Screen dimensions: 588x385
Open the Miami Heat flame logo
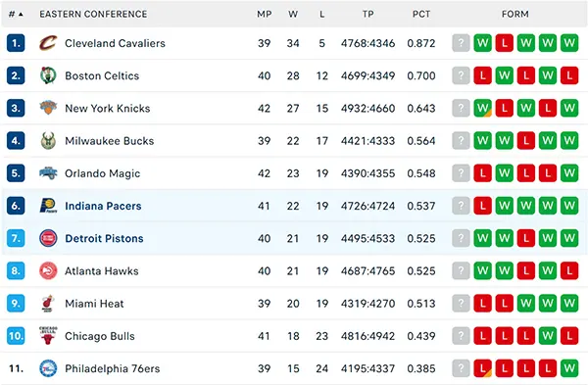(x=48, y=304)
